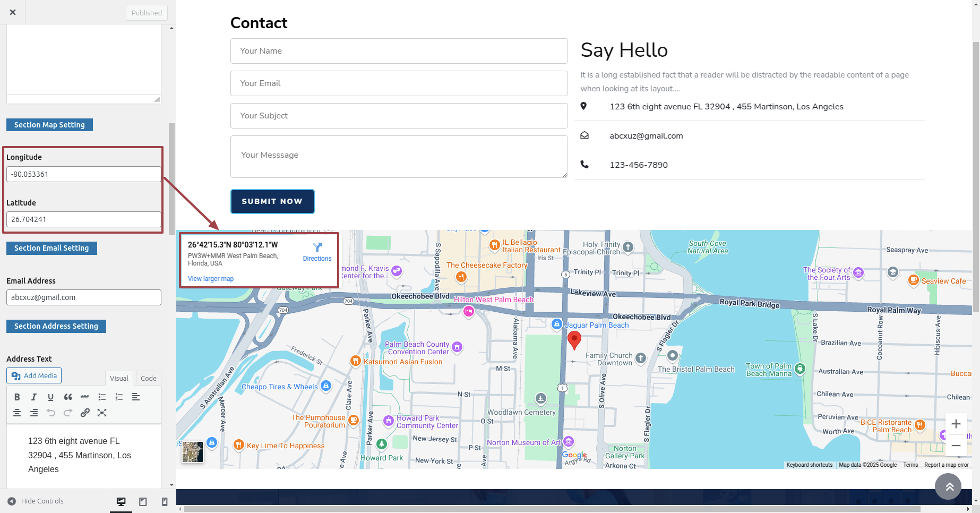Screen dimensions: 980x513
Task: Click Palm Beach County Convention Center label
Action: [x=417, y=348]
